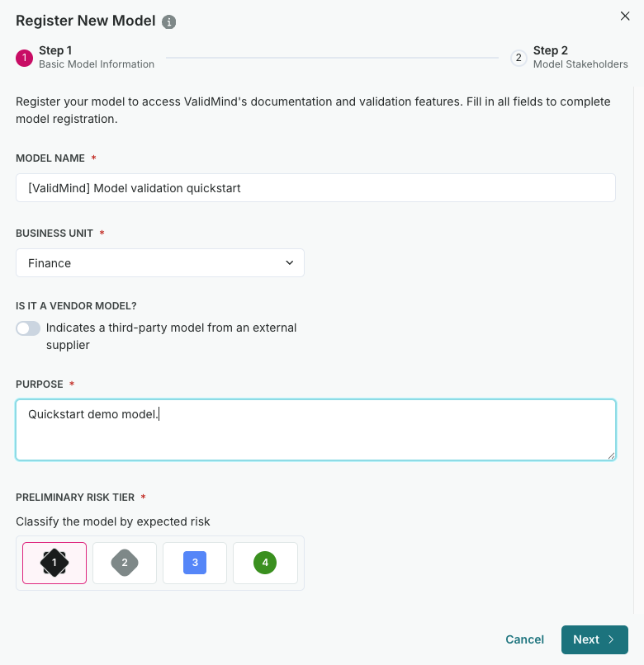Focus the Purpose text area

coord(315,430)
